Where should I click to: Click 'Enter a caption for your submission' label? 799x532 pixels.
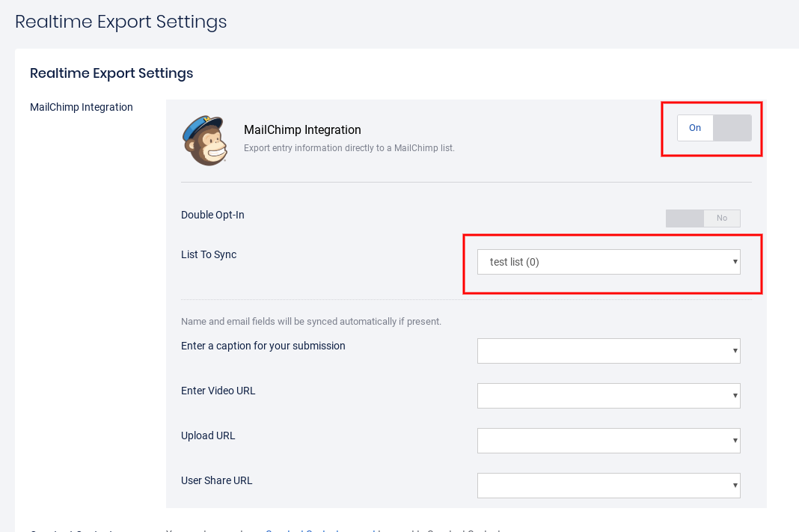pyautogui.click(x=263, y=346)
